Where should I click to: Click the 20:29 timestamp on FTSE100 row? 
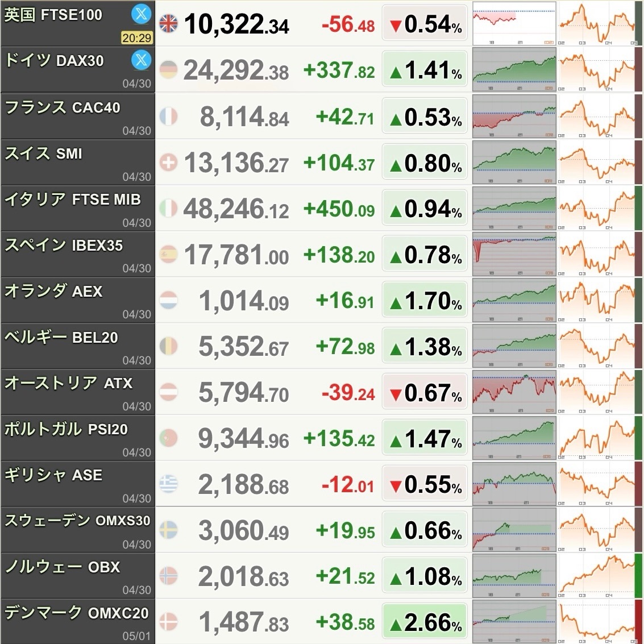(x=137, y=38)
